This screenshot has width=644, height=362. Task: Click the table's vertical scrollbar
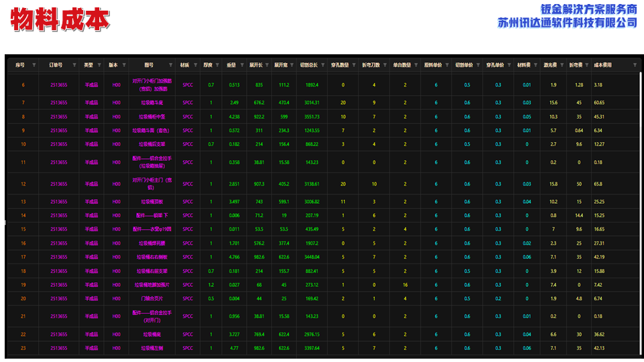(x=642, y=201)
